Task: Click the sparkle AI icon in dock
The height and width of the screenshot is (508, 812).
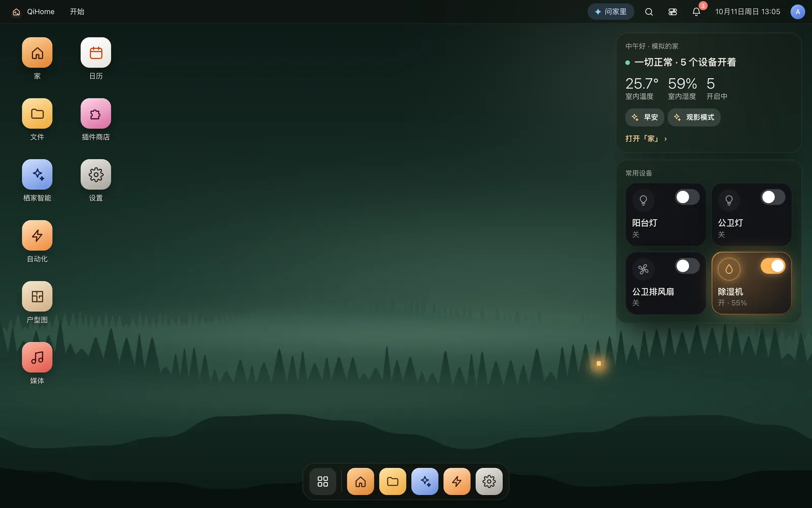Action: 425,482
